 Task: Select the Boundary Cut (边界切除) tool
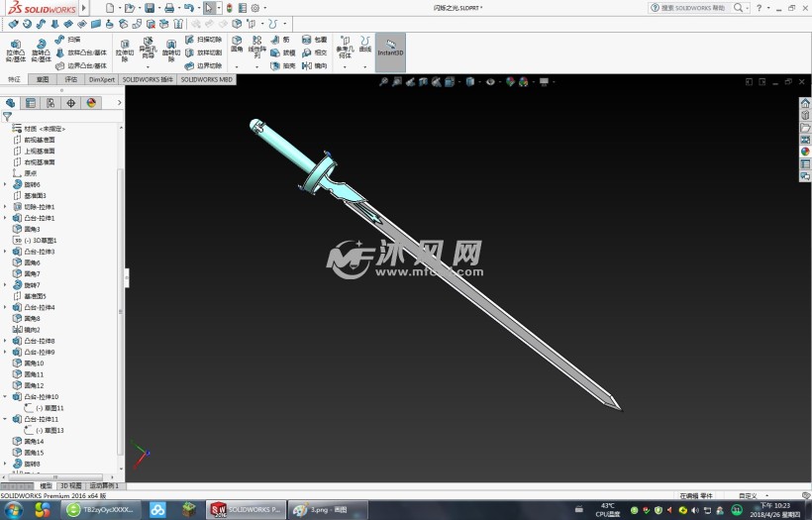(x=204, y=65)
